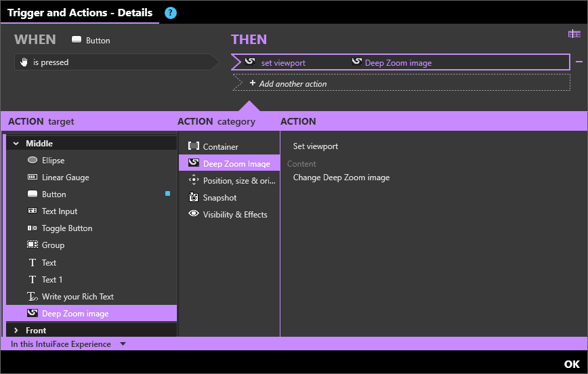Remove the set viewport action with minus
The image size is (588, 374).
pos(579,62)
